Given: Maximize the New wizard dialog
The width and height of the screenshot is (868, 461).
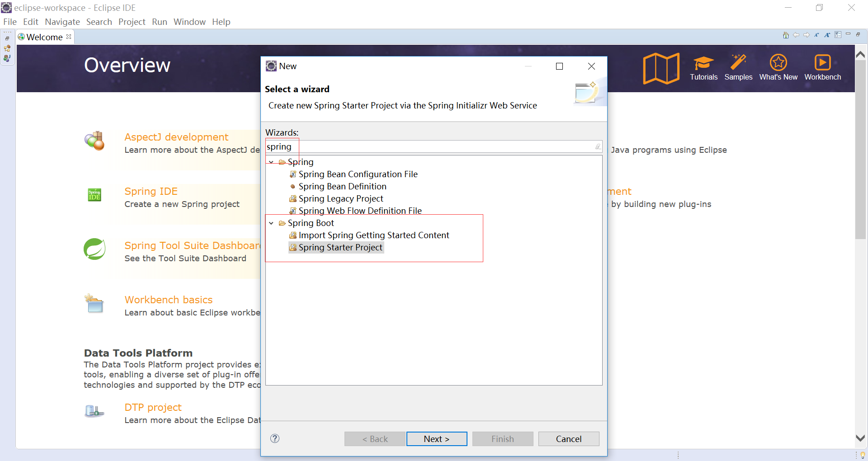Looking at the screenshot, I should tap(559, 66).
